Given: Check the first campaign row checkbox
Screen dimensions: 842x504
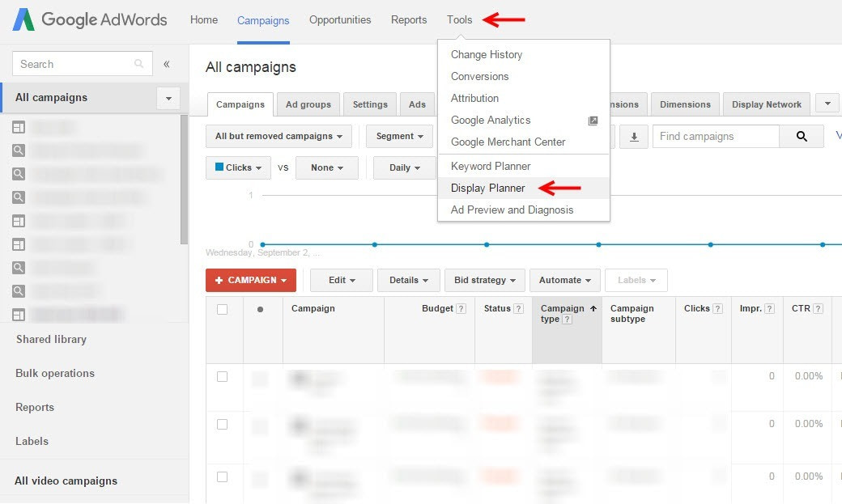Looking at the screenshot, I should coord(223,376).
